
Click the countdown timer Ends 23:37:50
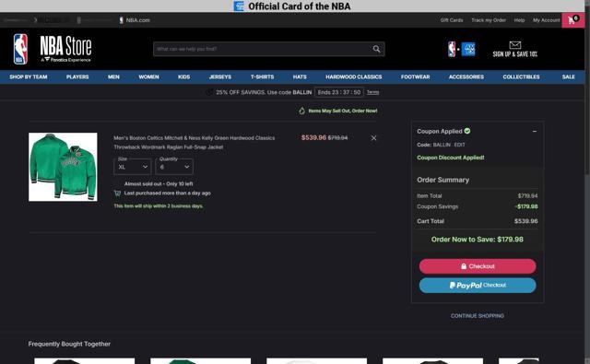coord(339,92)
